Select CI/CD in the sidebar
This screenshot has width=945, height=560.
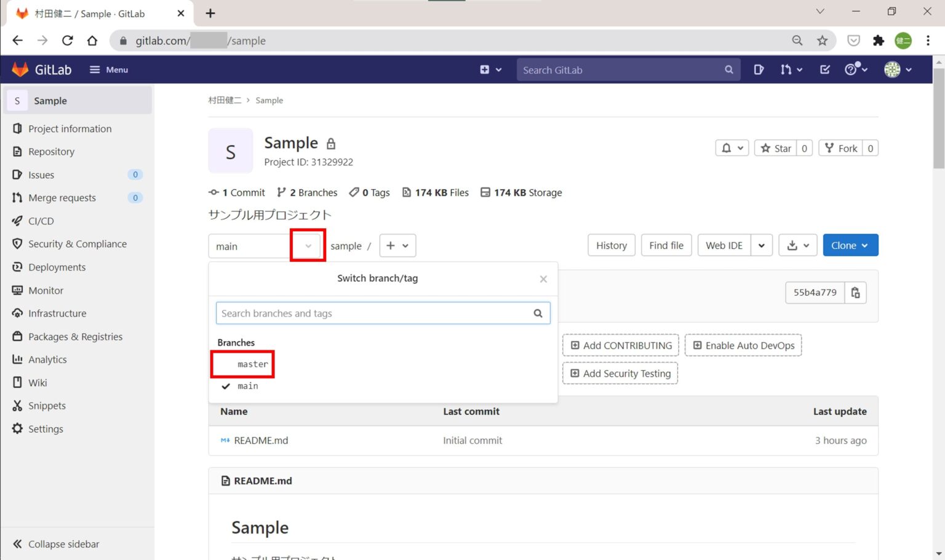[41, 221]
